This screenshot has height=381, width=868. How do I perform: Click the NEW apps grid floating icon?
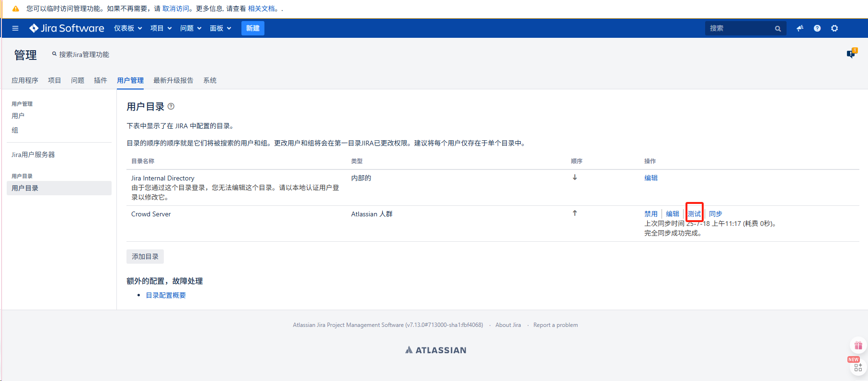tap(858, 368)
